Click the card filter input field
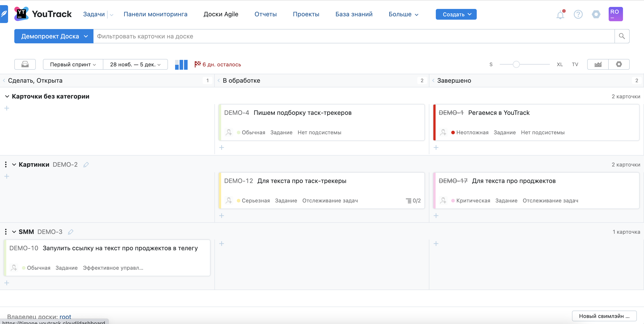This screenshot has height=324, width=644. [250, 36]
